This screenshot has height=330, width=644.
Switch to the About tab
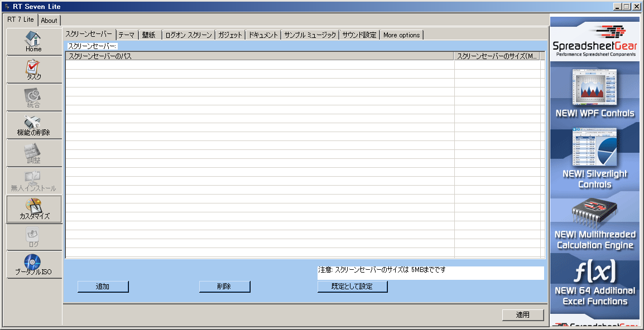coord(49,21)
